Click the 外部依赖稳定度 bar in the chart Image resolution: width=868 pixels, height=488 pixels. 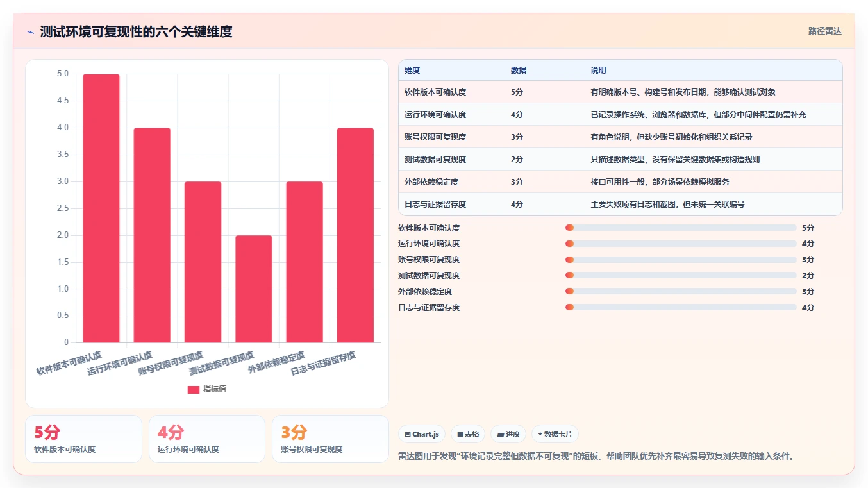(305, 262)
